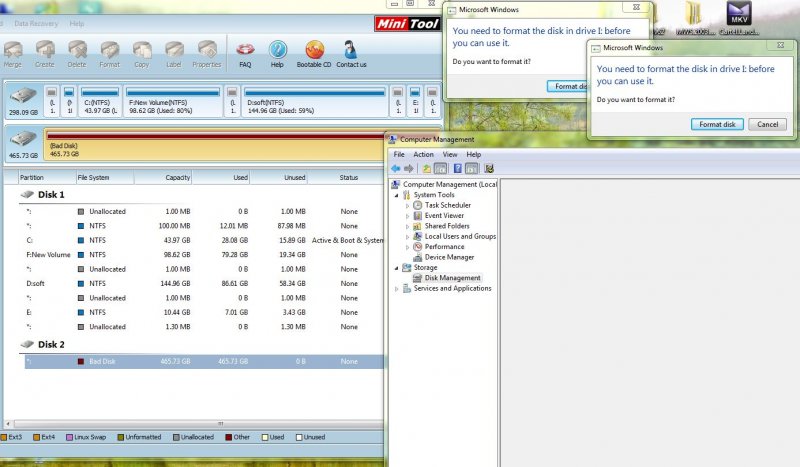This screenshot has height=467, width=800.
Task: Select the C: partition row in the list
Action: click(204, 240)
